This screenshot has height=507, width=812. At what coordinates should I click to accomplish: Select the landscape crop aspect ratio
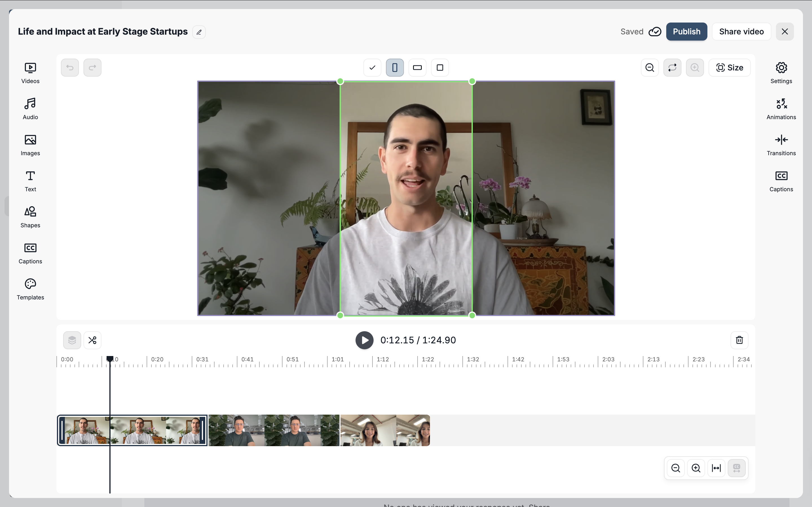(417, 68)
